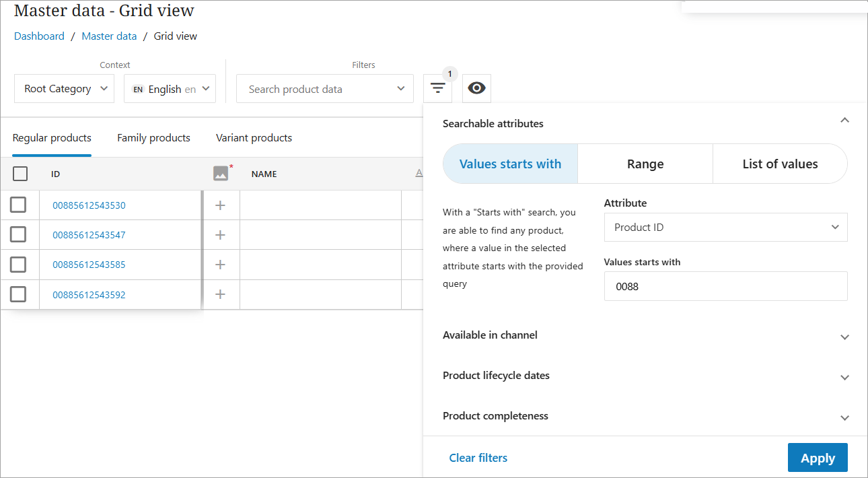
Task: Open the Product ID attribute dropdown
Action: 725,228
